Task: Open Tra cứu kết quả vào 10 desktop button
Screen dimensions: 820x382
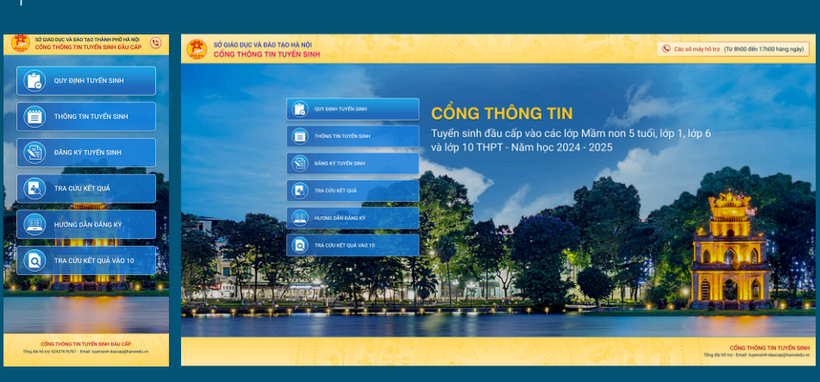Action: [352, 245]
